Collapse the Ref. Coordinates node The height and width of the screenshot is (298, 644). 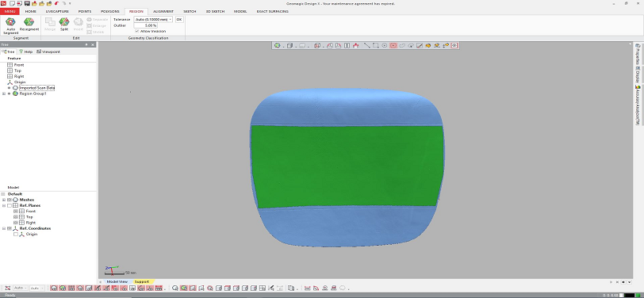[4, 228]
